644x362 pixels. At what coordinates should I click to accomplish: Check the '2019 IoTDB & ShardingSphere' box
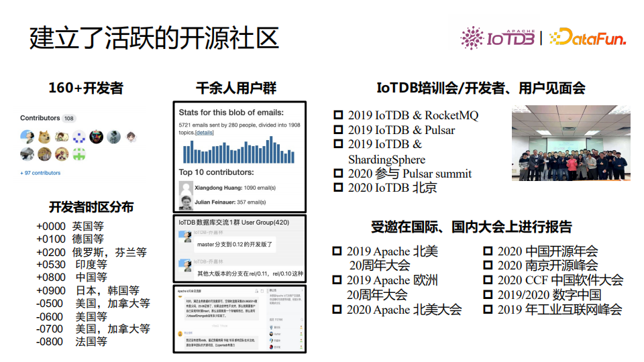click(338, 143)
